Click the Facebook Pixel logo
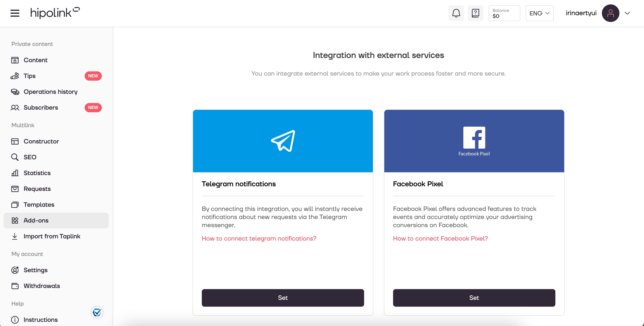 [474, 141]
